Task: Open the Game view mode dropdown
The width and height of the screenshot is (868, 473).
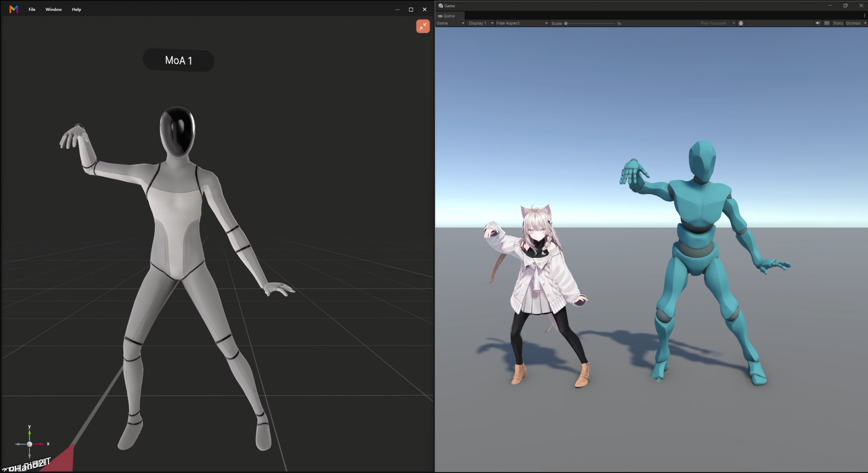Action: [x=450, y=23]
